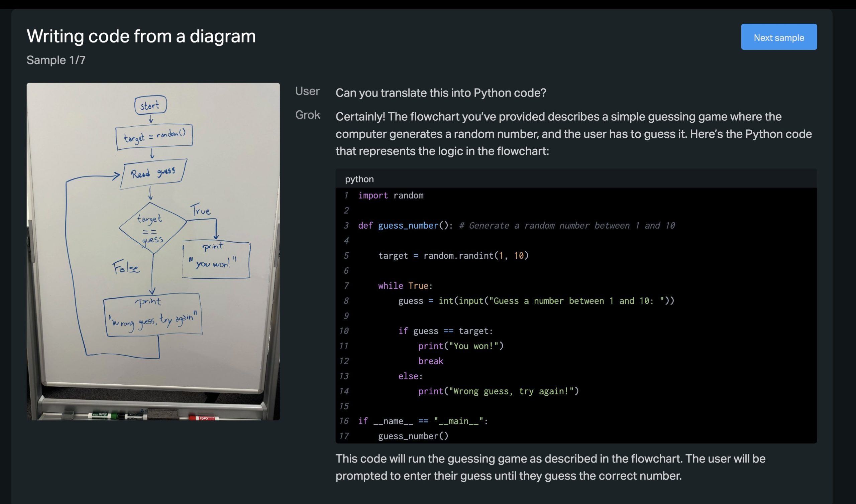Click the user's Python translation question

click(441, 93)
